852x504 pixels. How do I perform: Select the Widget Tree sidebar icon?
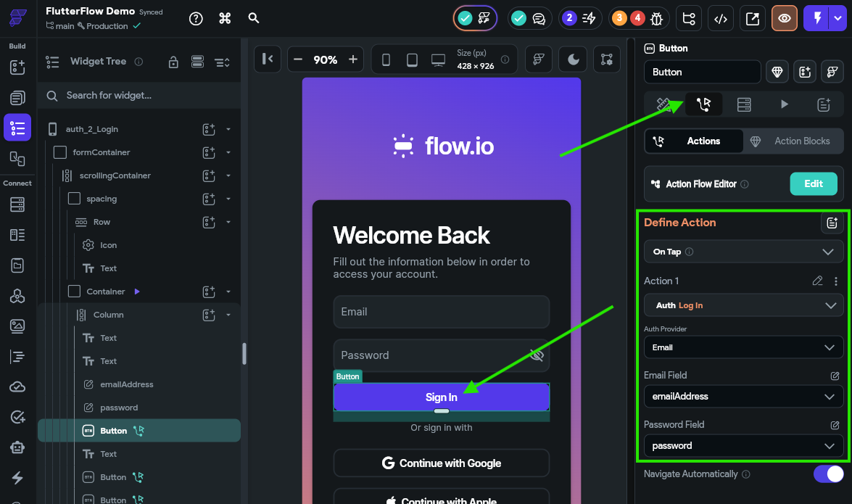point(17,128)
